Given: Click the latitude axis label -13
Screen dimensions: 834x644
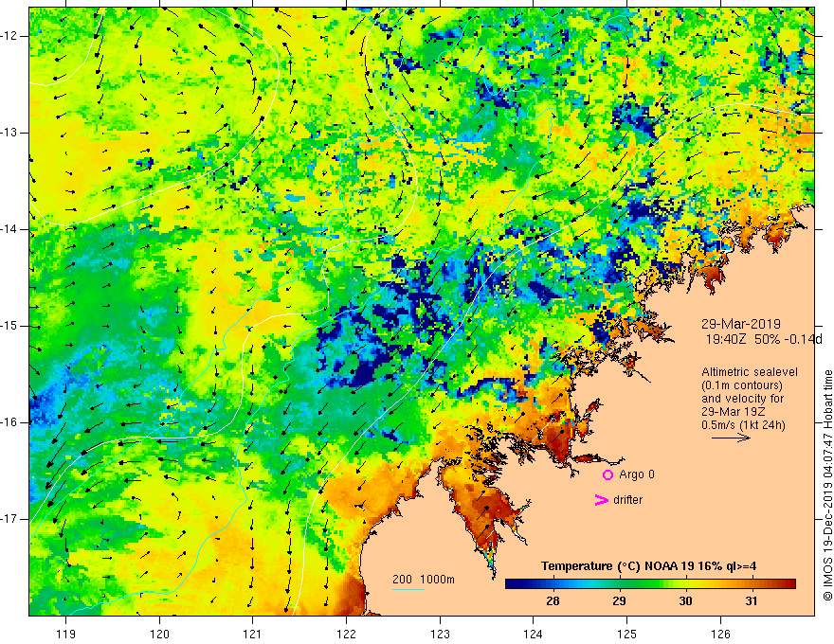Looking at the screenshot, I should tap(9, 133).
